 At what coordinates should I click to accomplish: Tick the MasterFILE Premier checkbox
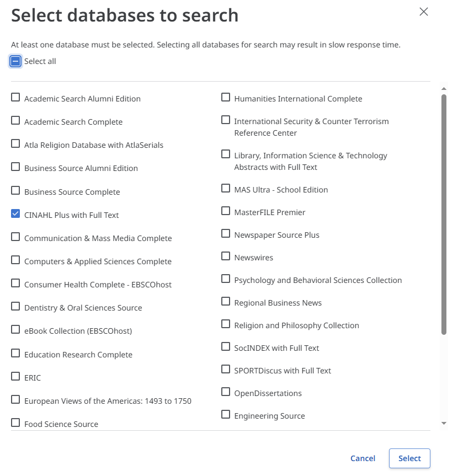point(226,211)
